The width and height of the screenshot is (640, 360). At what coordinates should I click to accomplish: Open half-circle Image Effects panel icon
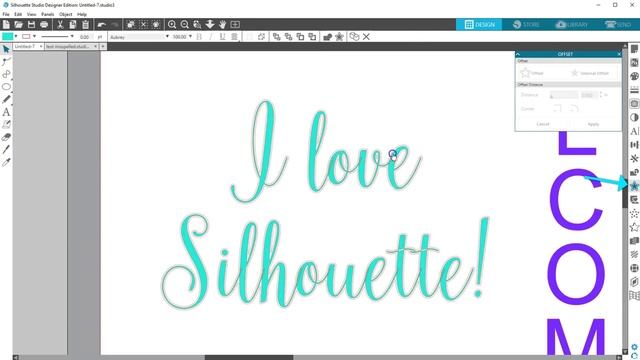634,118
